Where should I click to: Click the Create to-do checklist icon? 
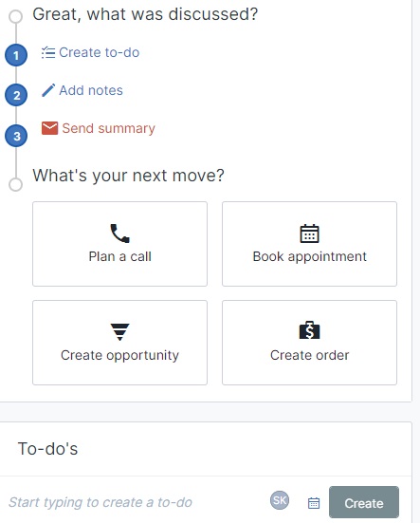coord(48,53)
